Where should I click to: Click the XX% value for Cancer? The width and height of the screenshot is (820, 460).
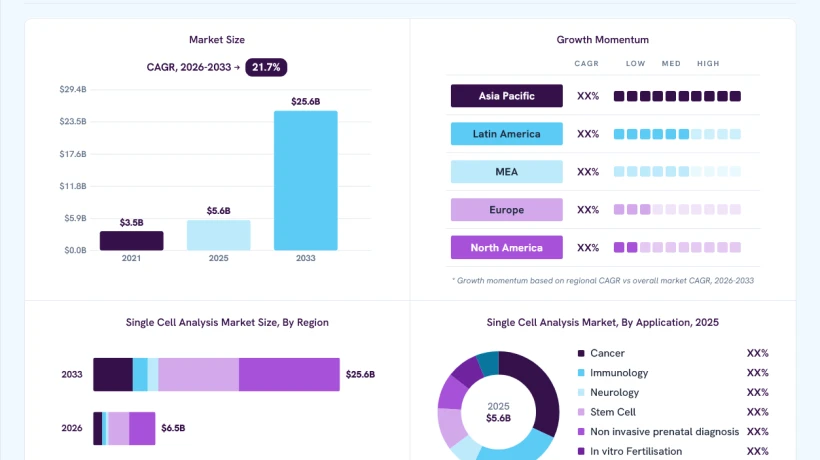[x=757, y=353]
